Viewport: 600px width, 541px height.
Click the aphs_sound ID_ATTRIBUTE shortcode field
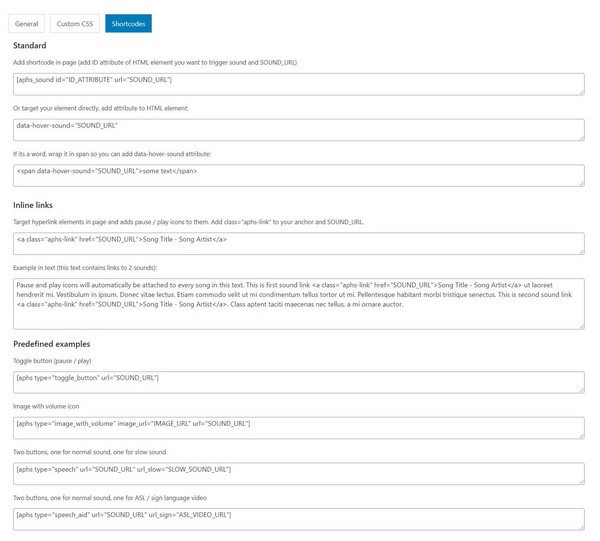[299, 84]
